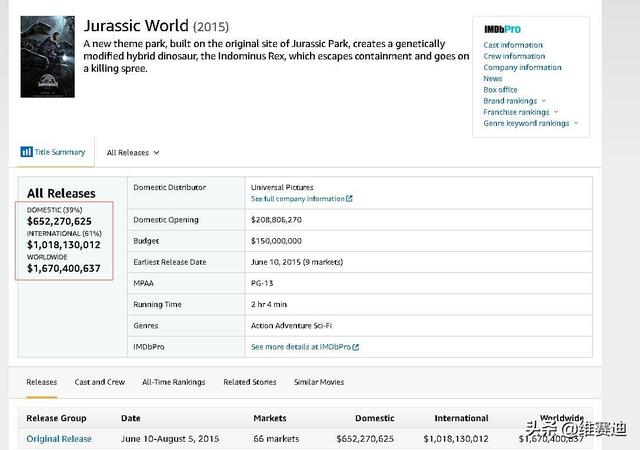The width and height of the screenshot is (640, 450).
Task: Click the worldwide total $1,670,400,637 in All Releases
Action: coord(64,268)
